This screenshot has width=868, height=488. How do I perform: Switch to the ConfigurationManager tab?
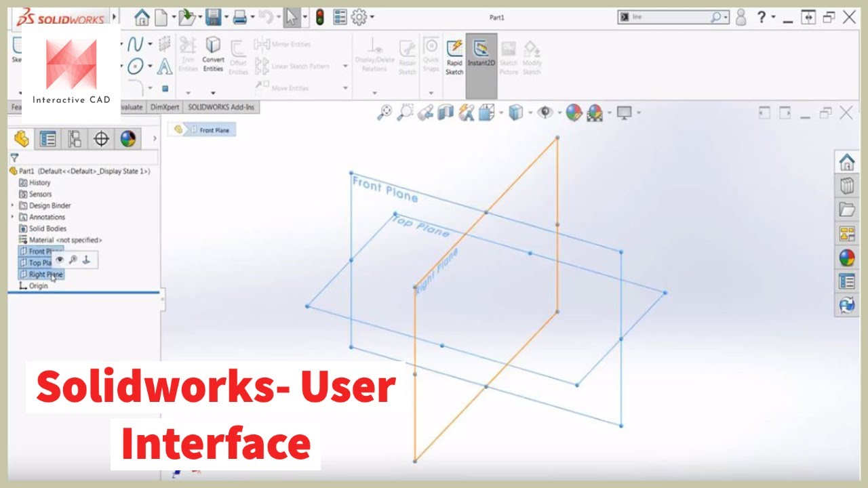tap(74, 140)
